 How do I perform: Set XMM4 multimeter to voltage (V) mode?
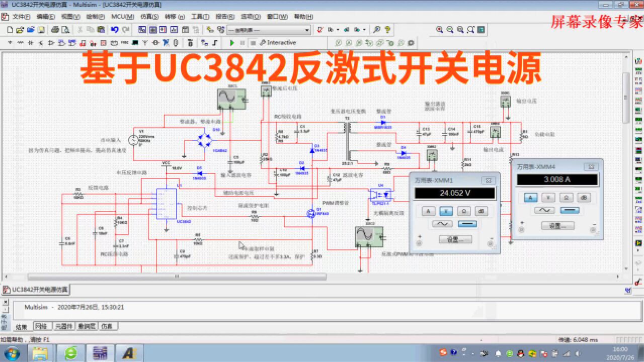click(x=548, y=198)
